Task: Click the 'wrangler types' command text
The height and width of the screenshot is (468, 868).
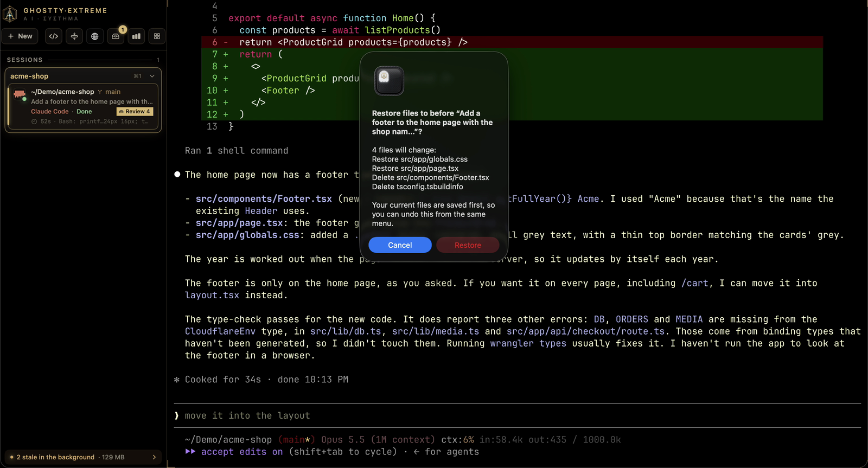Action: coord(528,344)
